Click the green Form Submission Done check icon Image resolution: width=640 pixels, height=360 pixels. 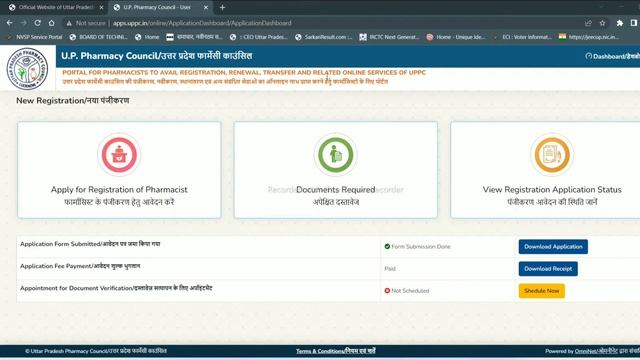point(387,247)
